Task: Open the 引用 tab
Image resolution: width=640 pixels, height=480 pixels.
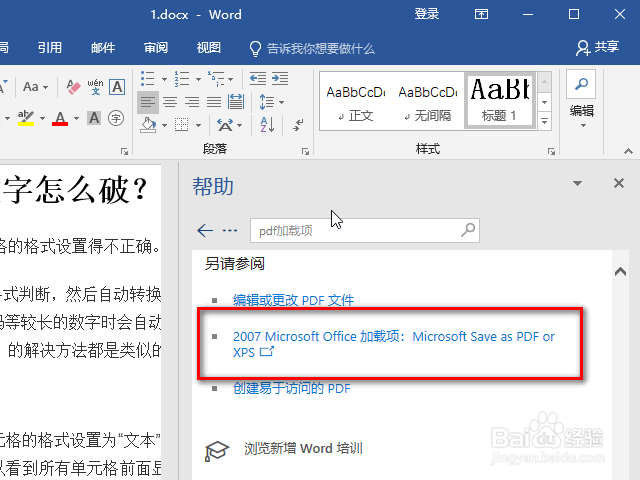Action: 50,48
